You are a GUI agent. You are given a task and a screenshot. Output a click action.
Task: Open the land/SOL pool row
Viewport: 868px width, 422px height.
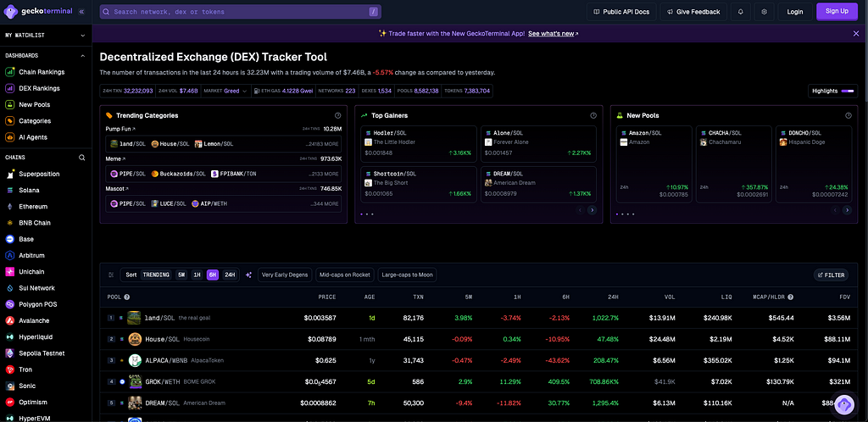(x=480, y=318)
